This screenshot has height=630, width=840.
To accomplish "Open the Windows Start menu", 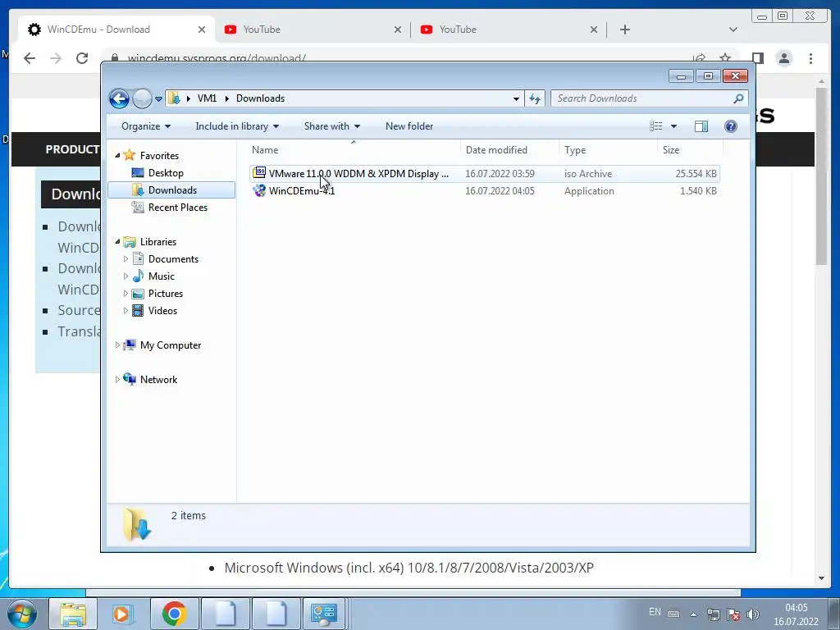I will click(x=22, y=614).
